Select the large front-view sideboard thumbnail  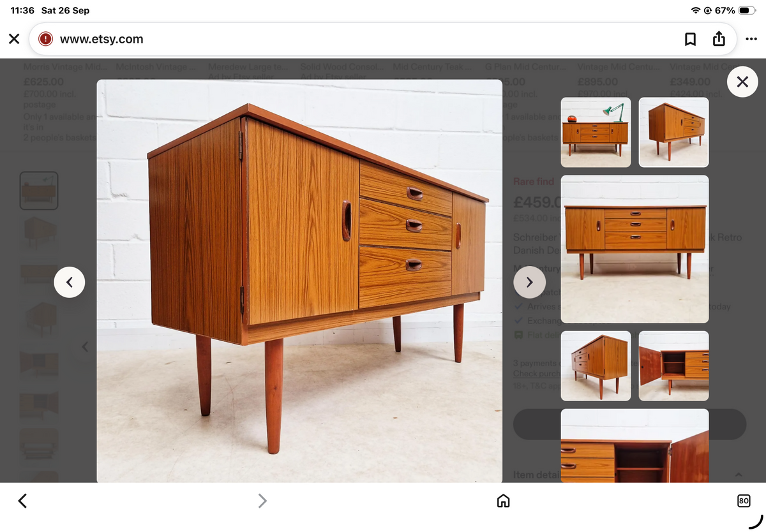click(635, 249)
